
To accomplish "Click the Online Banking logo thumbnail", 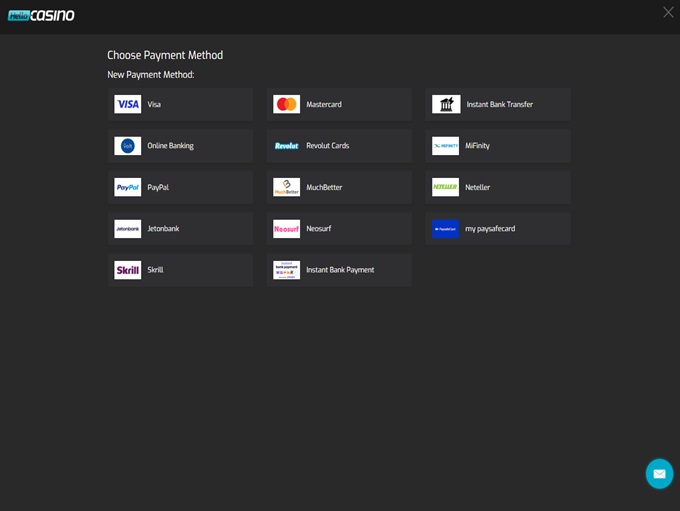I will tap(127, 146).
